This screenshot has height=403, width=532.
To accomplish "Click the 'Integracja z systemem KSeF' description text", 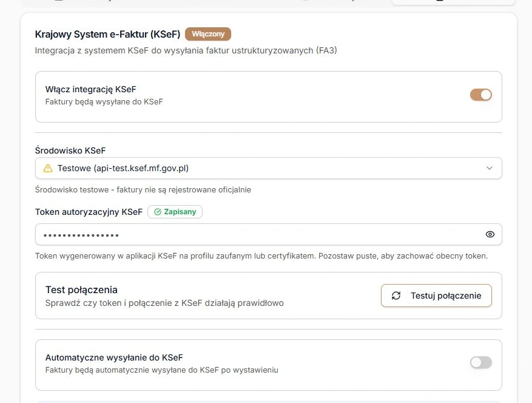I will (x=186, y=50).
